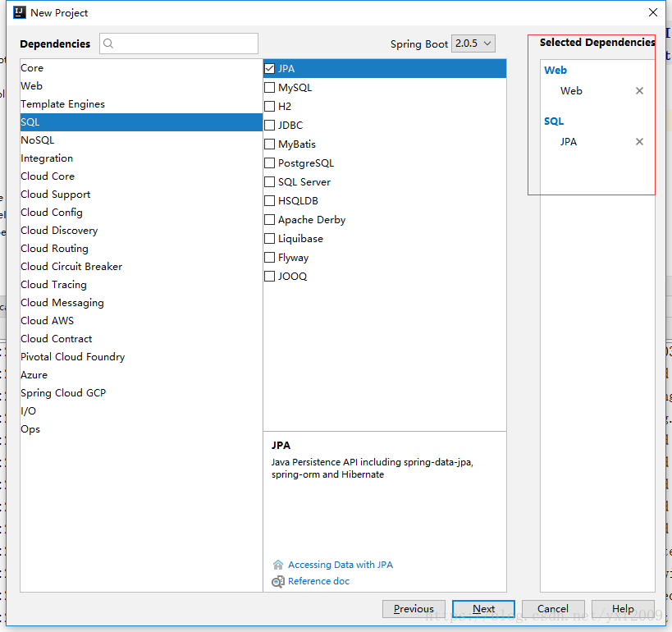672x632 pixels.
Task: Uncheck the JPA checkbox
Action: tap(270, 69)
